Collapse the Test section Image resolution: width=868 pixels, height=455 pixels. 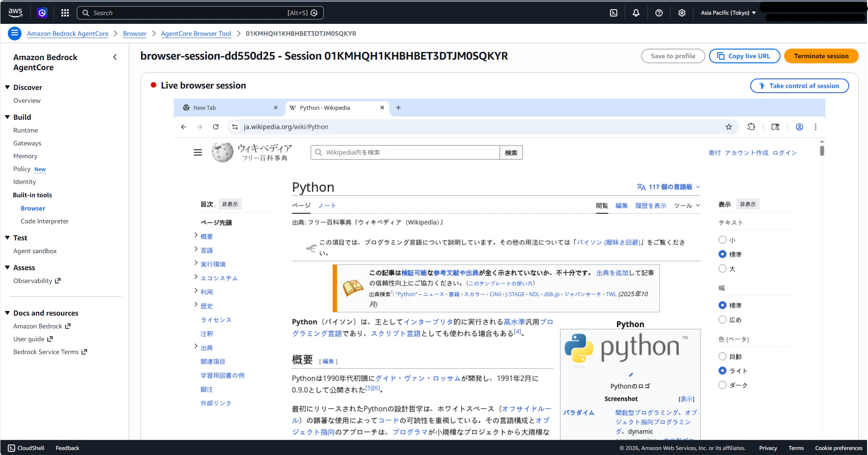coord(7,238)
